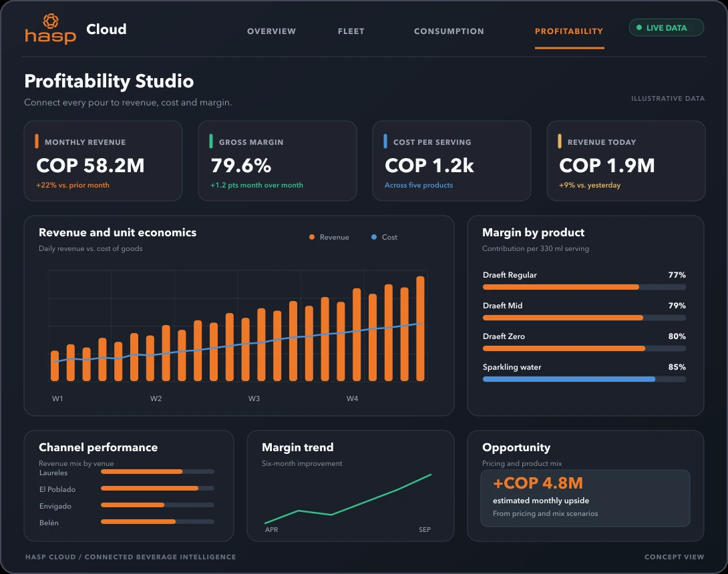Screen dimensions: 728x574
Task: Click the SEP label on Margin trend
Action: [x=425, y=529]
